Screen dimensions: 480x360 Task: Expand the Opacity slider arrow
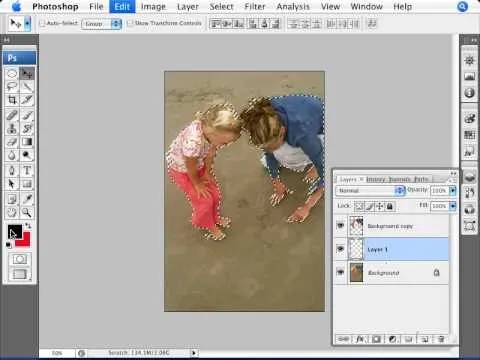[452, 190]
